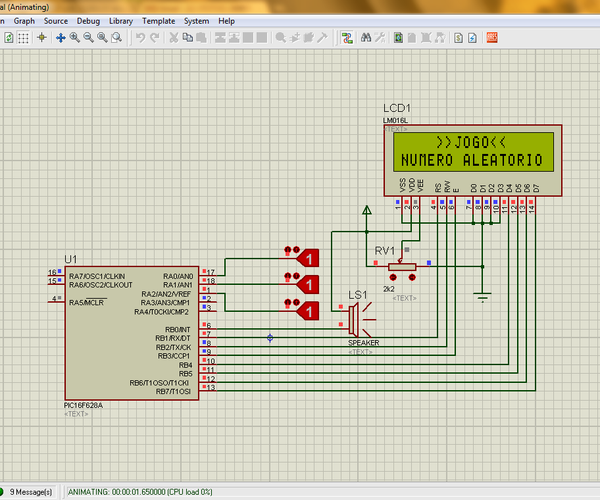Open the Debug menu
Screen dimensions: 600x500
point(88,20)
